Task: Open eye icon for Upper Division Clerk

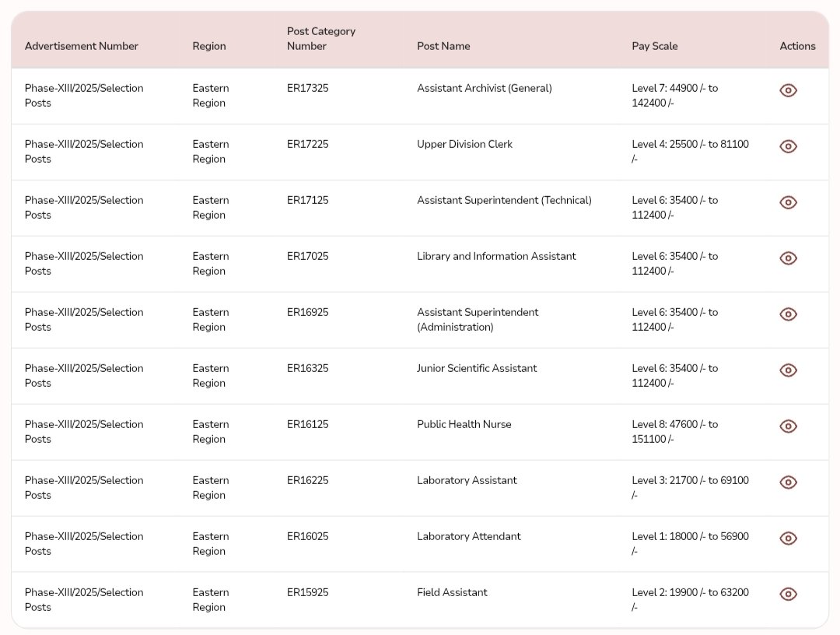Action: 788,146
